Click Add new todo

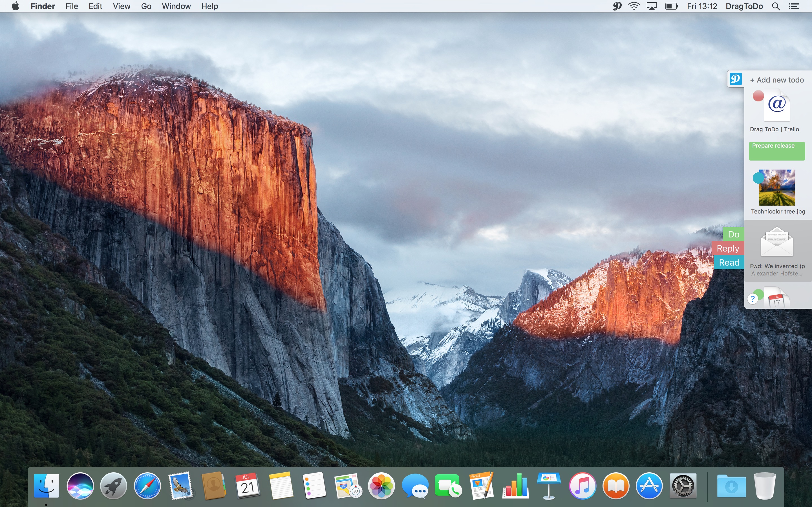(777, 80)
